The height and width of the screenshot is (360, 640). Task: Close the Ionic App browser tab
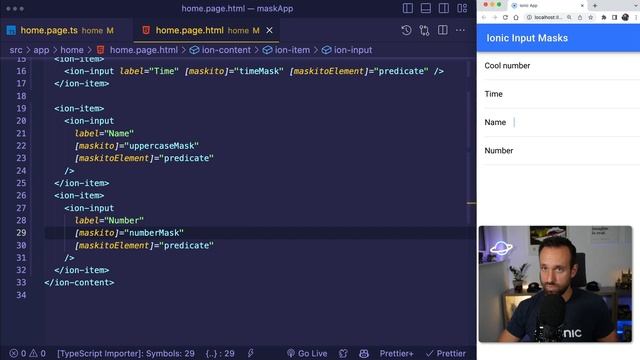pyautogui.click(x=582, y=6)
